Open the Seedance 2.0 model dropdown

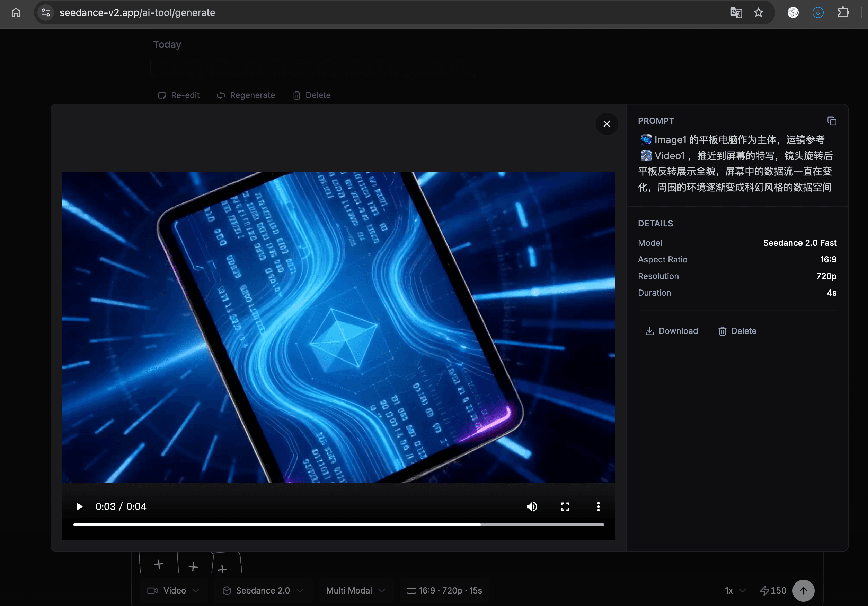click(x=263, y=590)
